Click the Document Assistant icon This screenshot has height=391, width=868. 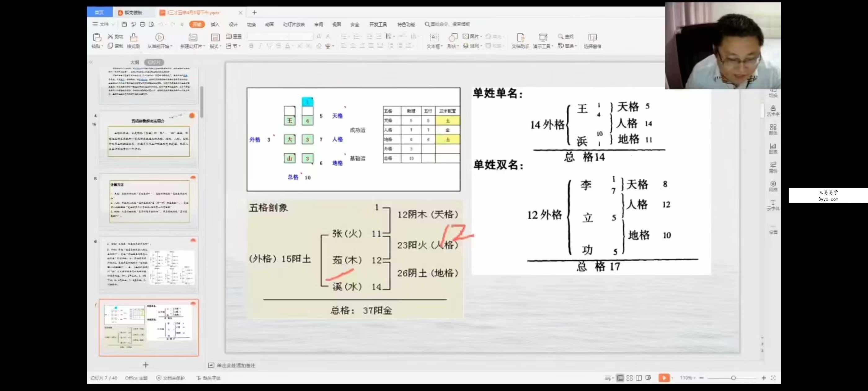520,37
